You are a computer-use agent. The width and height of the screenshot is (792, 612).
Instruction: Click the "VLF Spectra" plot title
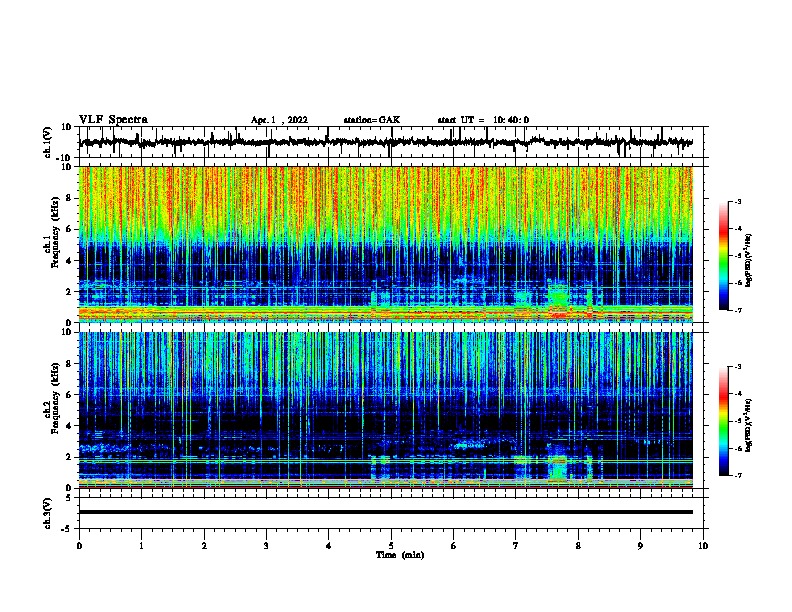click(113, 120)
